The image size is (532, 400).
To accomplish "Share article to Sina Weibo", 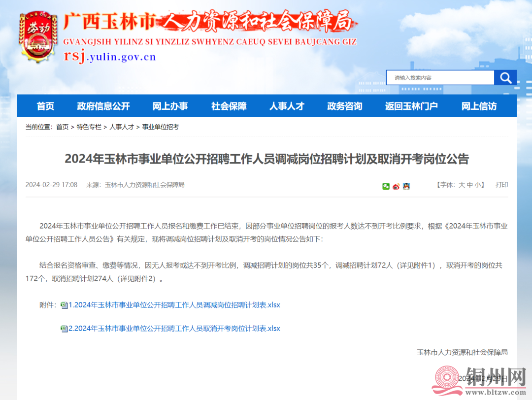I will 396,186.
